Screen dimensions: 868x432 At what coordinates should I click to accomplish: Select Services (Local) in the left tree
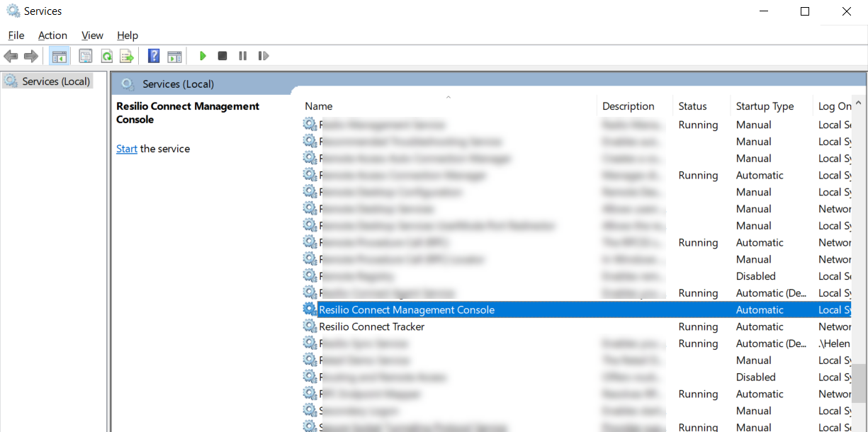[55, 81]
